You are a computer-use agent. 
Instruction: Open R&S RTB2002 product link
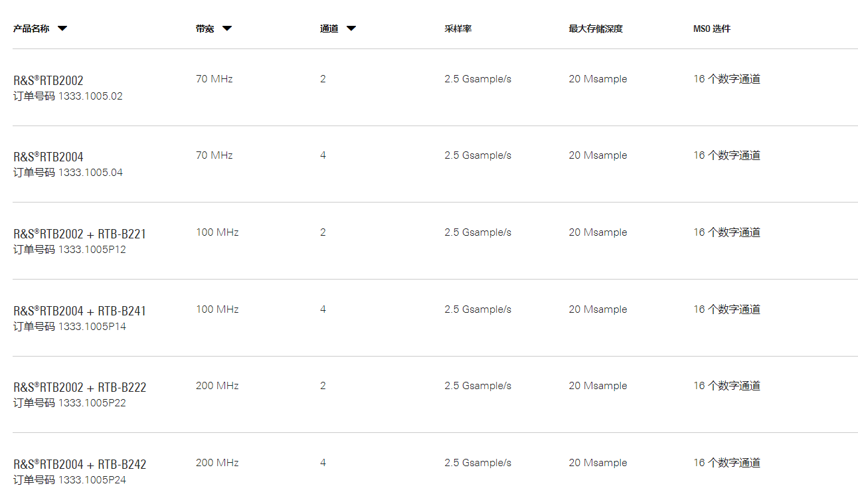point(48,80)
